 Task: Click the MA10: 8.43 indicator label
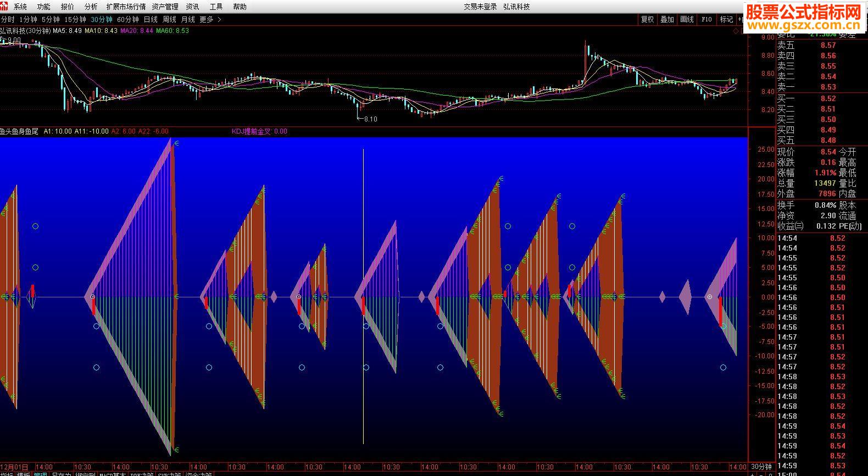101,31
